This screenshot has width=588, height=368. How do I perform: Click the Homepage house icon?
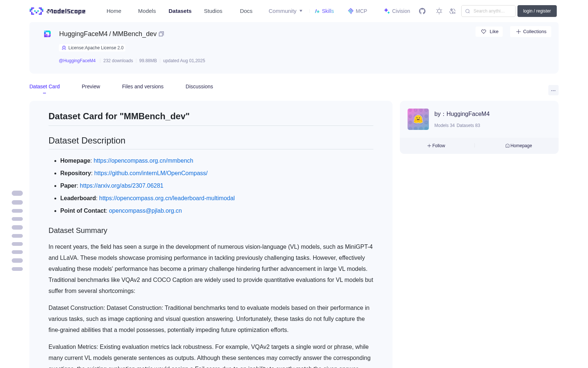pos(508,146)
